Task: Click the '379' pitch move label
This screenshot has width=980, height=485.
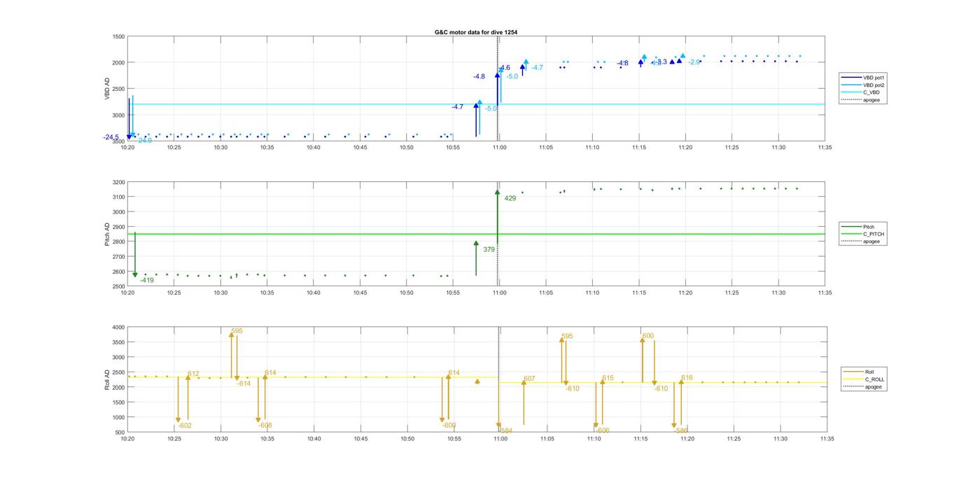Action: point(489,249)
